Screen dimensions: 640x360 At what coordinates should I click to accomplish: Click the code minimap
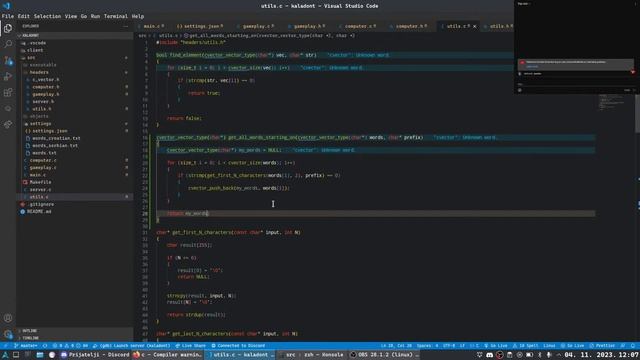point(611,102)
